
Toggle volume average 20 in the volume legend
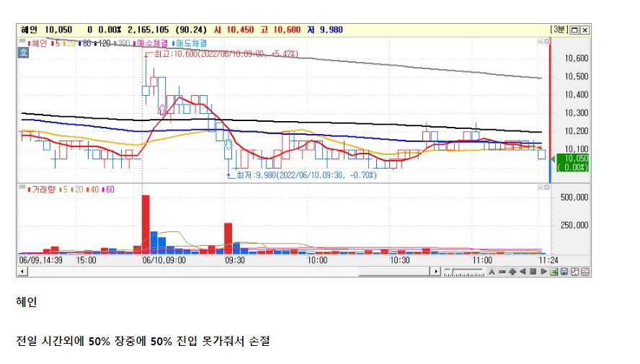[x=76, y=190]
